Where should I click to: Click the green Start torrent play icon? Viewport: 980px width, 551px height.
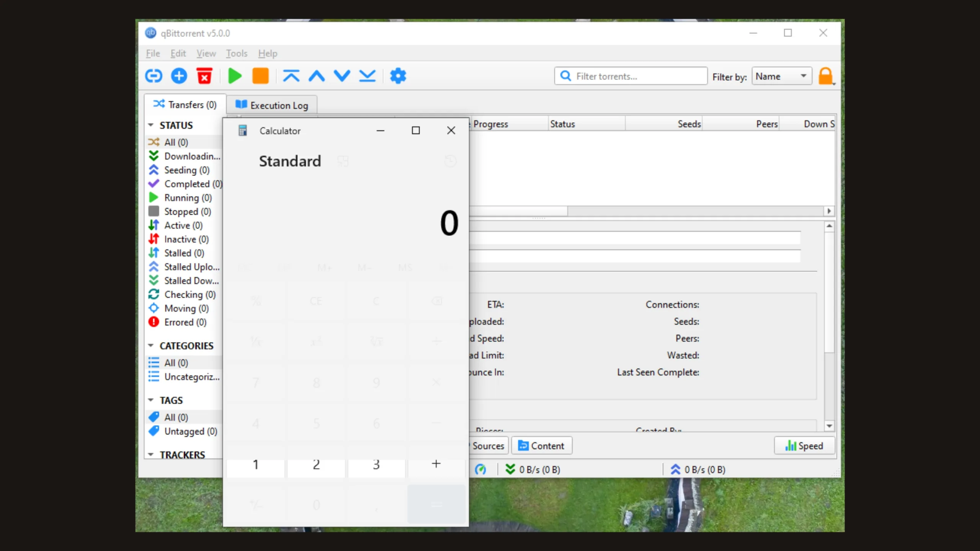click(235, 76)
